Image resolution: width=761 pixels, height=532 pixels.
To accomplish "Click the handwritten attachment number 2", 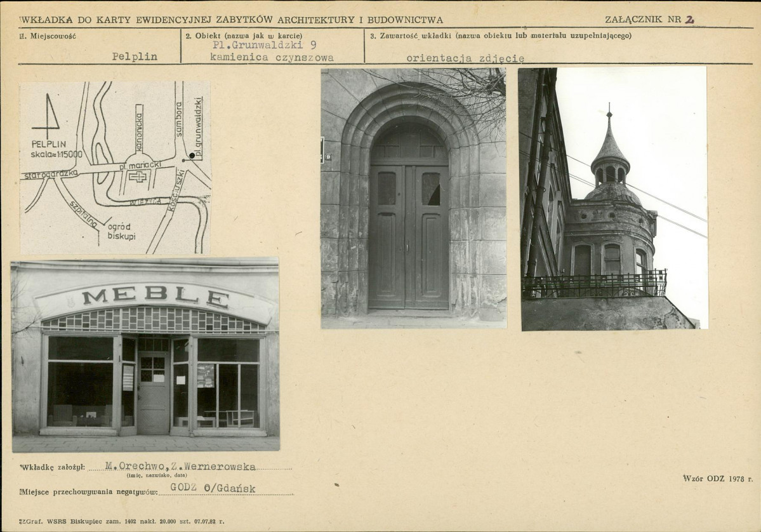I will pyautogui.click(x=689, y=19).
